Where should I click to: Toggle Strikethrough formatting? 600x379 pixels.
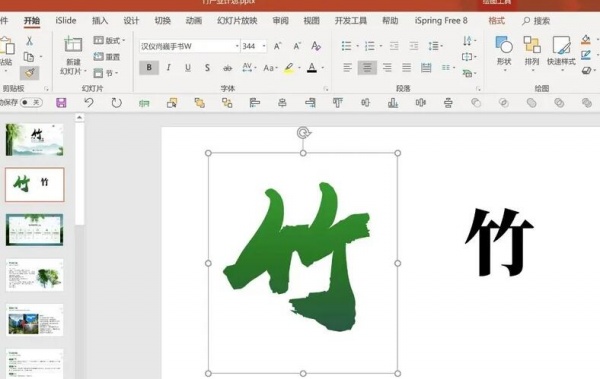click(227, 68)
